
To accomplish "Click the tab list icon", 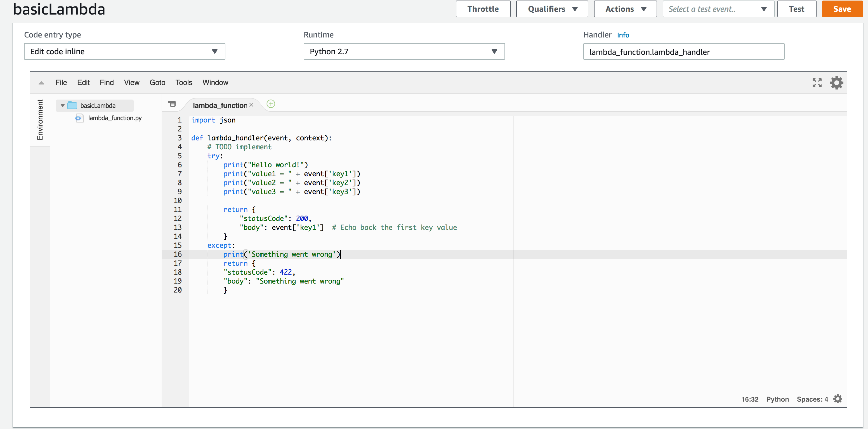I will (172, 104).
